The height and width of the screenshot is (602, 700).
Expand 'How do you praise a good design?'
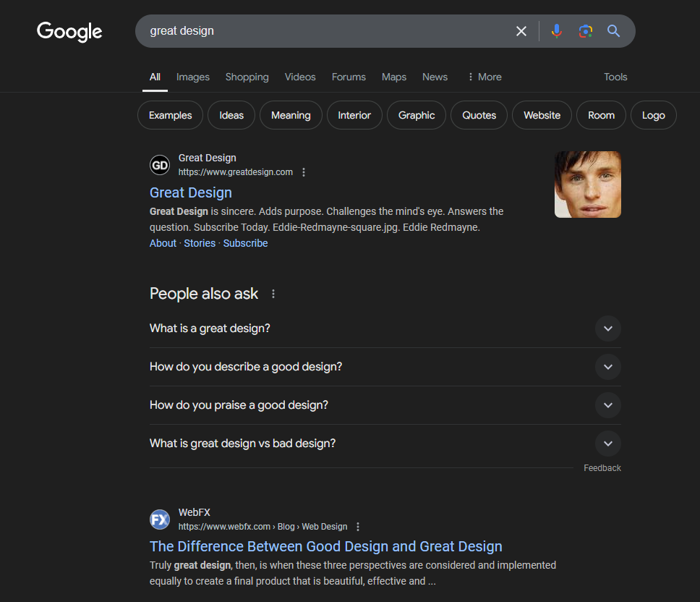pos(385,405)
